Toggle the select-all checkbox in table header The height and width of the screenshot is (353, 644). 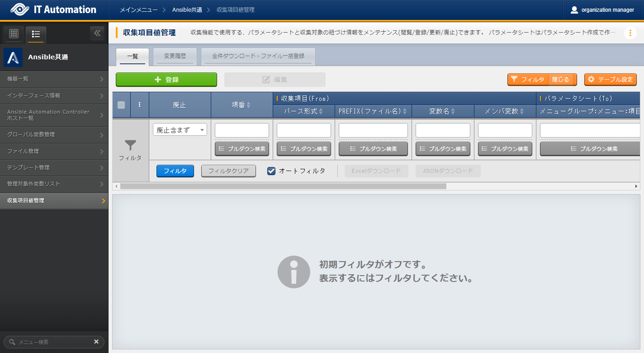[x=121, y=105]
